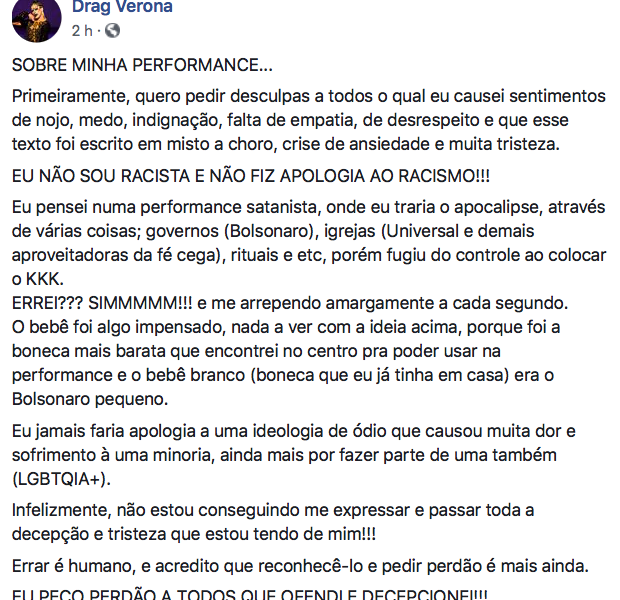
Task: Click the paragraph starting with 'Primeiramente, quero pedir'
Action: click(x=308, y=120)
